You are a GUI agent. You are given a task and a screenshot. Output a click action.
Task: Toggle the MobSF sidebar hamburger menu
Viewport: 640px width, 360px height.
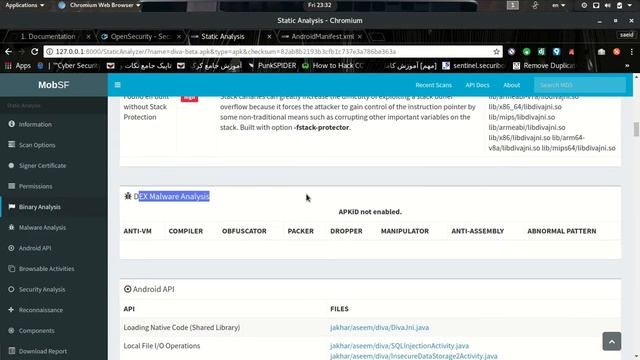118,85
